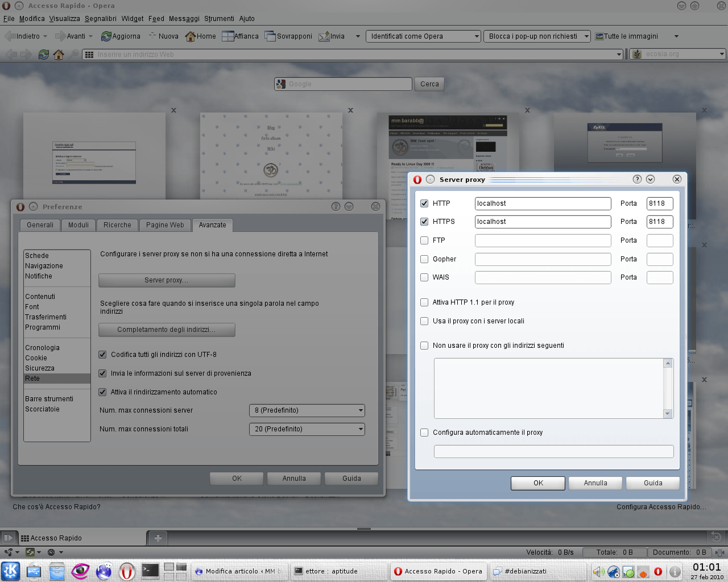This screenshot has height=582, width=728.
Task: Click the Invia send icon
Action: point(324,36)
